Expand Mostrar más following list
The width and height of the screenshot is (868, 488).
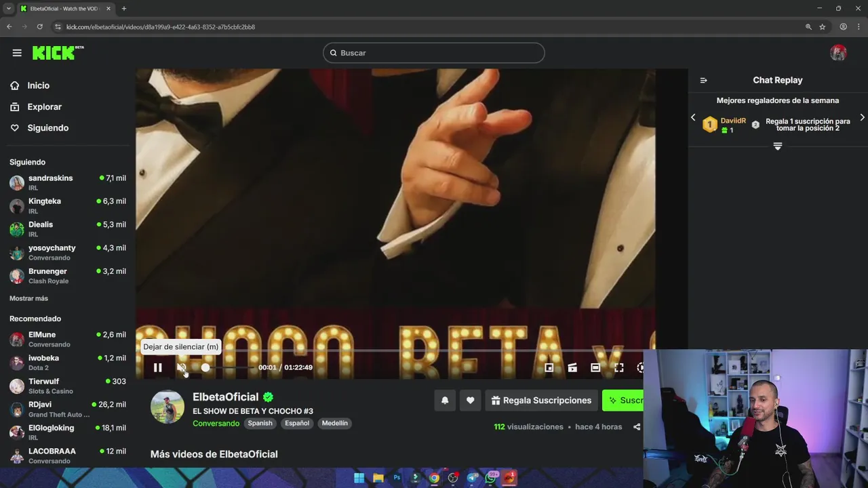coord(28,298)
